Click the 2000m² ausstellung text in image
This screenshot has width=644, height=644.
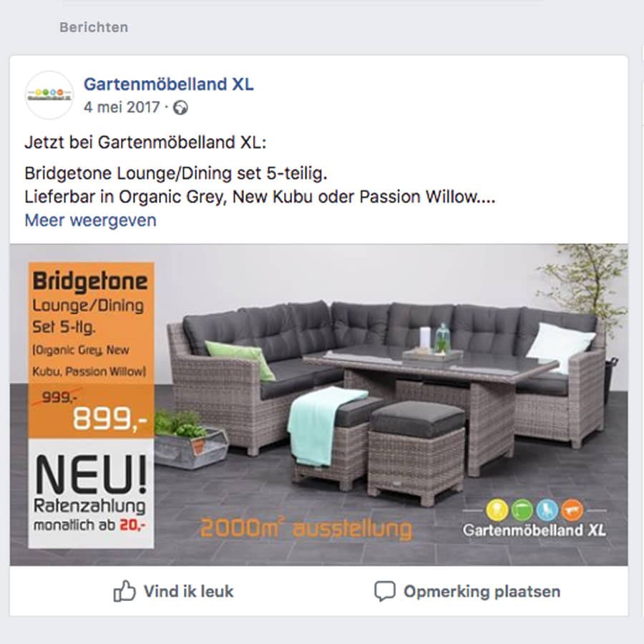(306, 528)
